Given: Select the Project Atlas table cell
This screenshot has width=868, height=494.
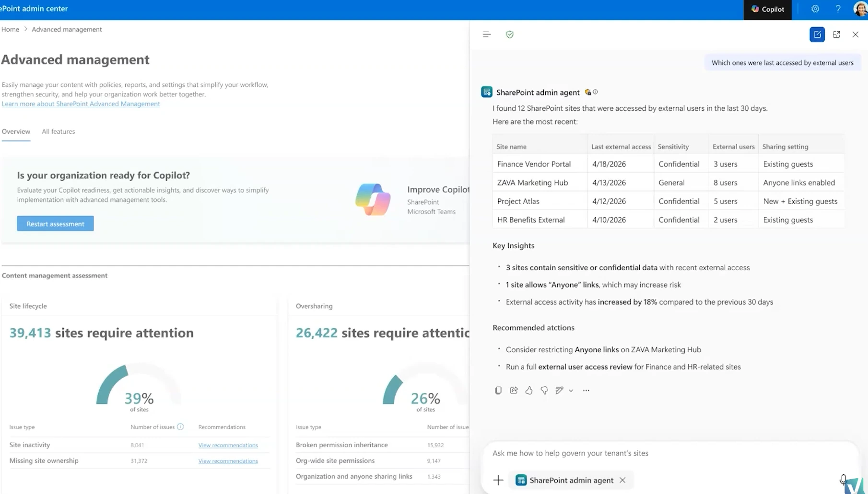Looking at the screenshot, I should click(540, 201).
